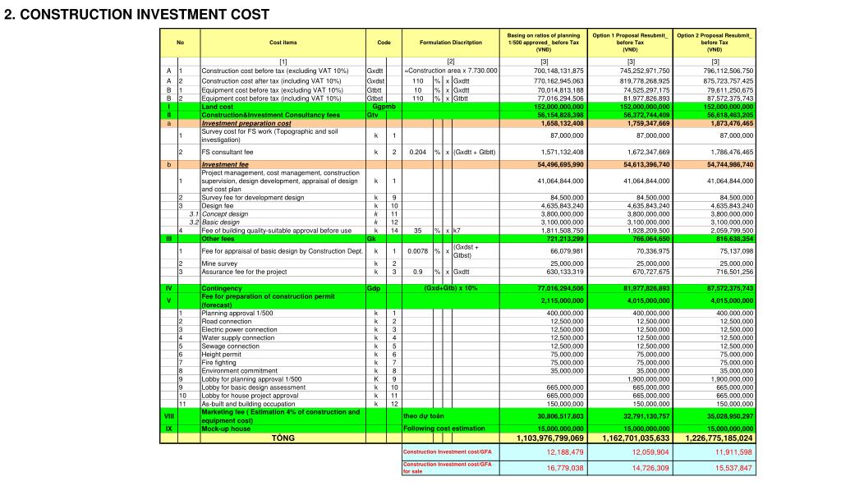Image resolution: width=841 pixels, height=504 pixels.
Task: Click the 'Basic design' sub-item
Action: 220,222
